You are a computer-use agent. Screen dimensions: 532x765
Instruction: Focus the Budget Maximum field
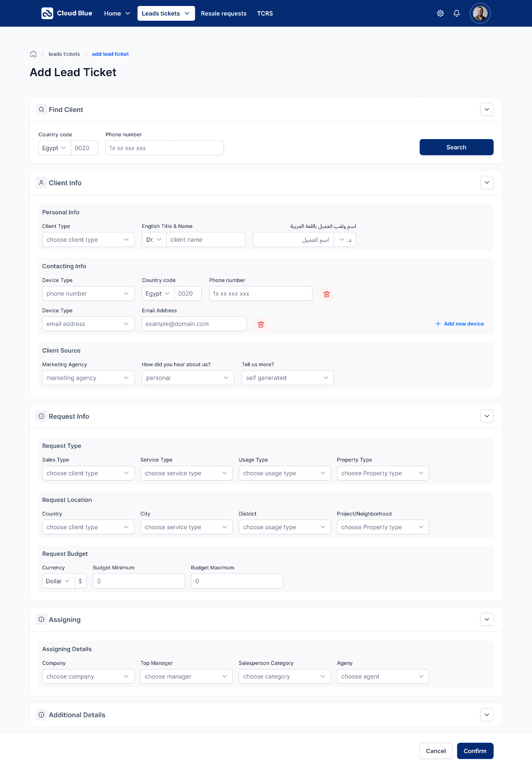pos(237,581)
